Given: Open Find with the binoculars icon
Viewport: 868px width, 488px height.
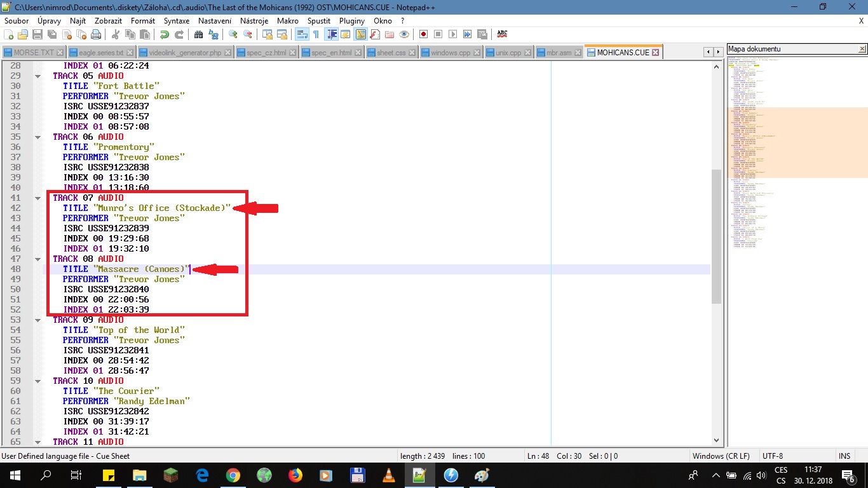Looking at the screenshot, I should [198, 34].
